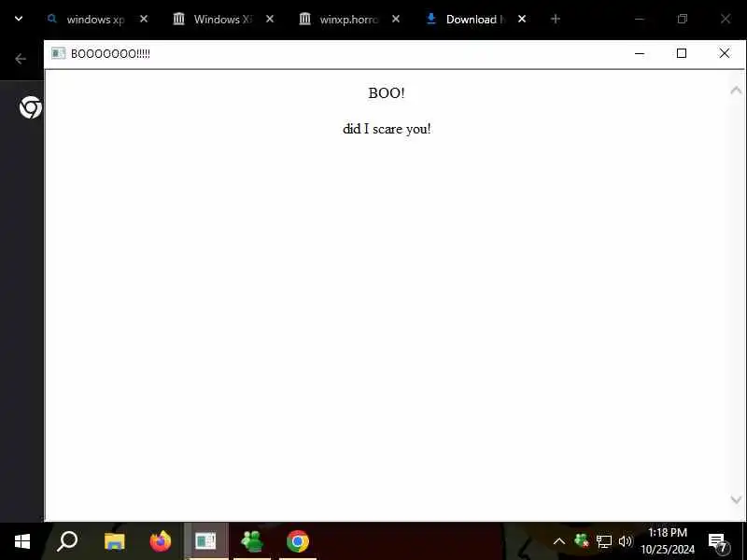Open taskbar search magnifier

pyautogui.click(x=67, y=541)
